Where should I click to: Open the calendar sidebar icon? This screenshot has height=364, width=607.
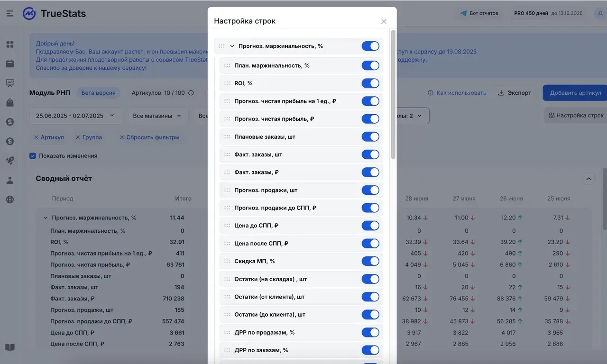point(10,64)
